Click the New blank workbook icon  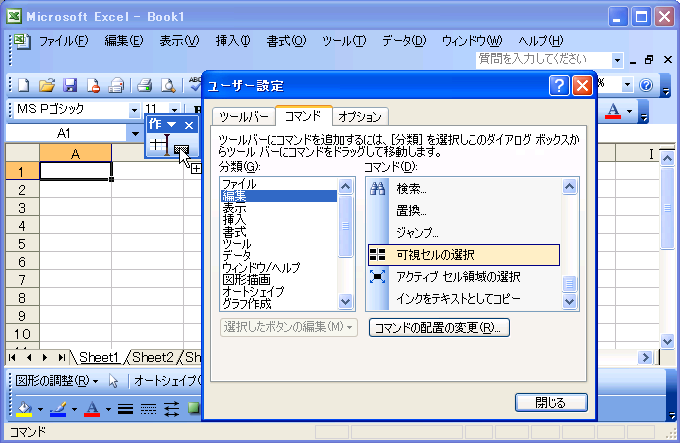tap(23, 85)
